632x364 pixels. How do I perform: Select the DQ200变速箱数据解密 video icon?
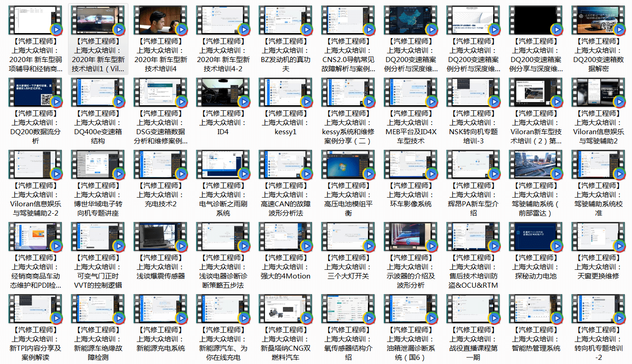click(x=598, y=21)
